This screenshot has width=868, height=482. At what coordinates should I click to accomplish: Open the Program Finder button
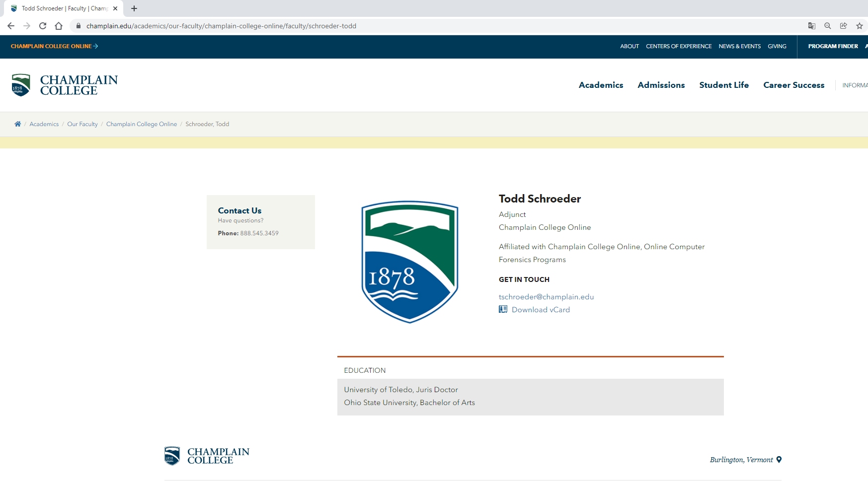pyautogui.click(x=833, y=46)
